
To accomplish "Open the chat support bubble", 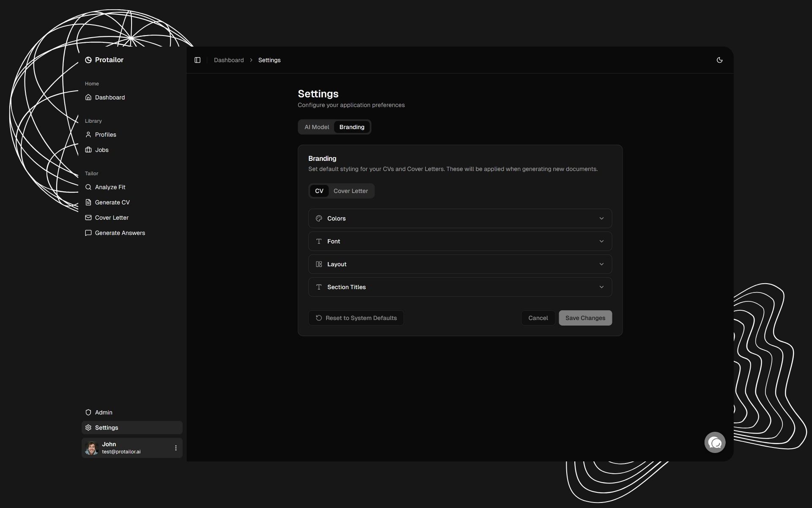I will coord(715,443).
